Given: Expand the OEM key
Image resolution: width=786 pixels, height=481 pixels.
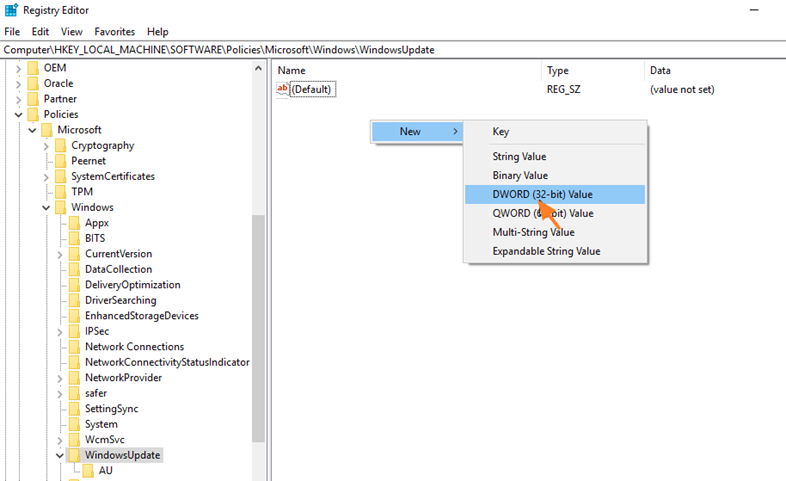Looking at the screenshot, I should (19, 68).
